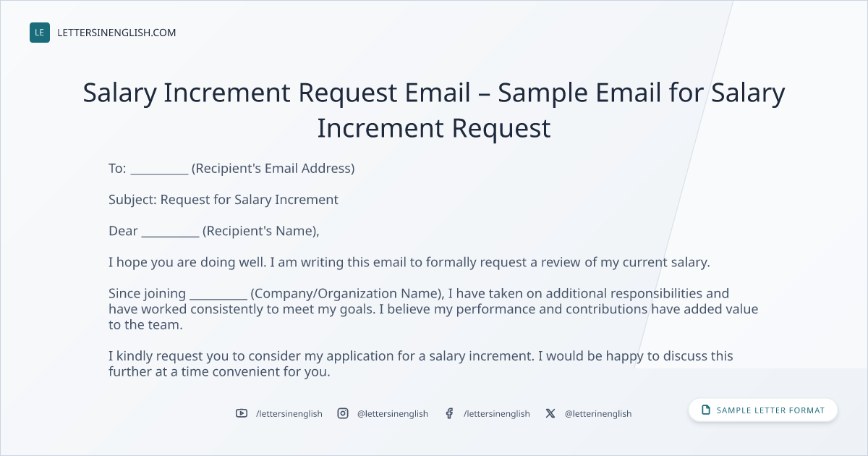Click the (Recipient's Email Address) placeholder text
This screenshot has height=456, width=868.
click(x=273, y=169)
